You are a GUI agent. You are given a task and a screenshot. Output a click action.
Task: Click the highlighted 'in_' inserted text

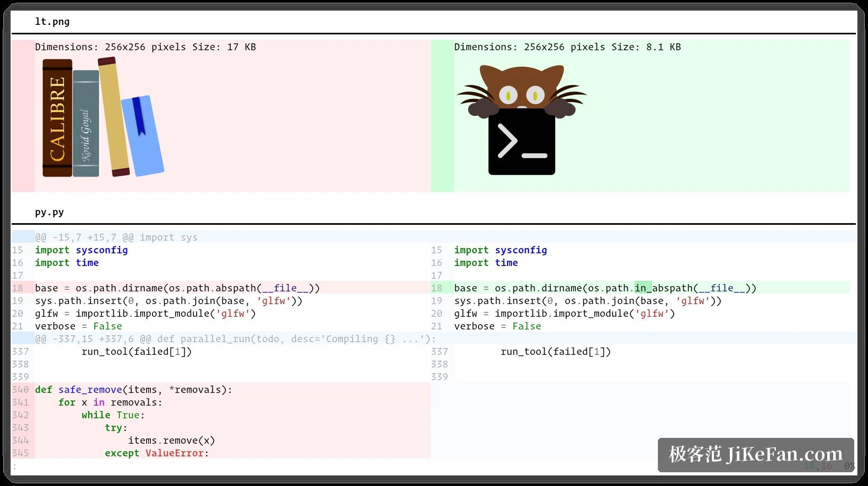(x=643, y=288)
